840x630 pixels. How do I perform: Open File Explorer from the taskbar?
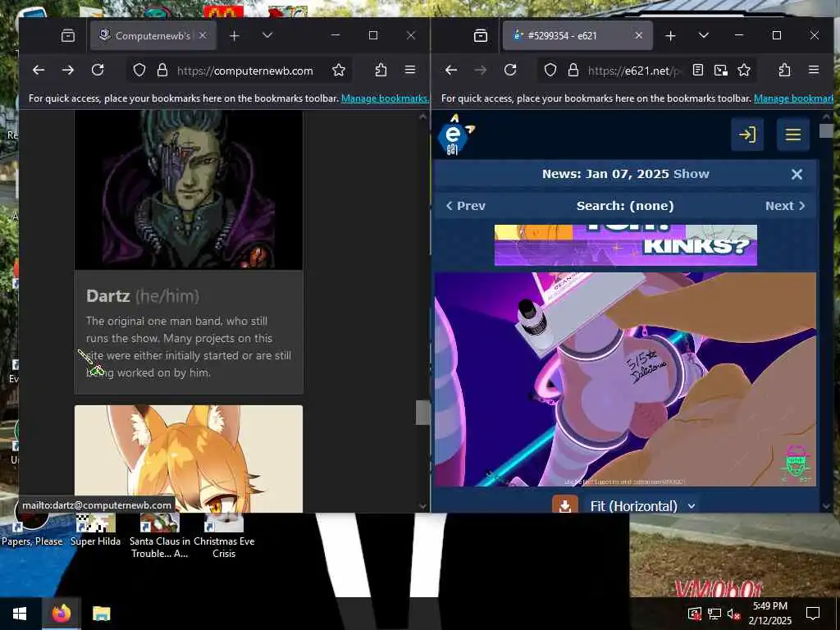pyautogui.click(x=101, y=614)
